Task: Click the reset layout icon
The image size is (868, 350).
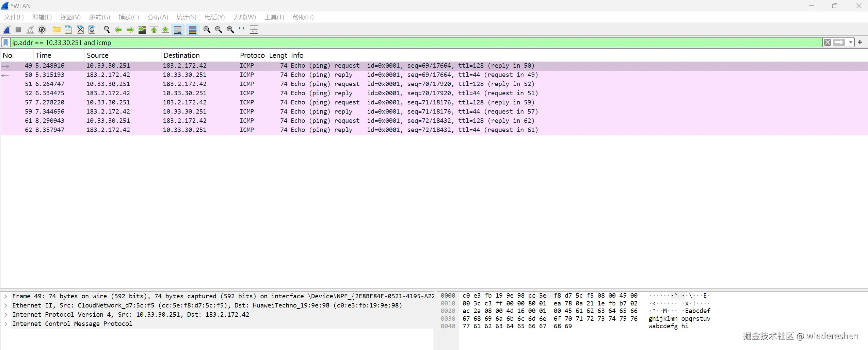Action: point(254,30)
